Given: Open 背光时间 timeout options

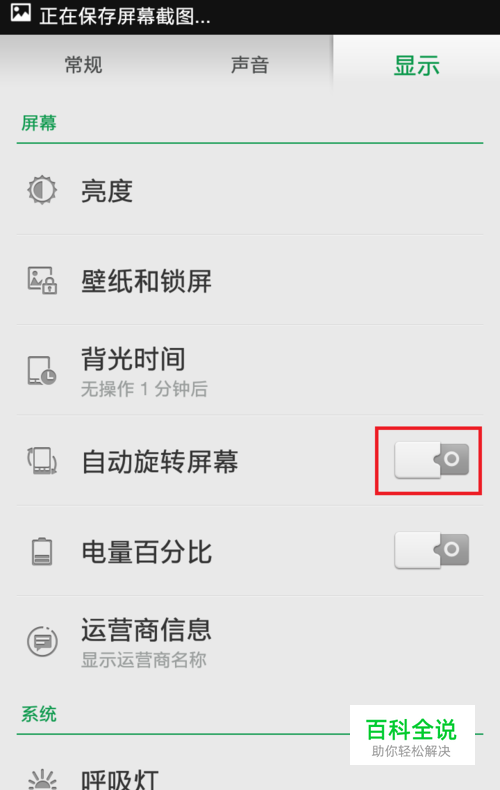Looking at the screenshot, I should [x=250, y=370].
